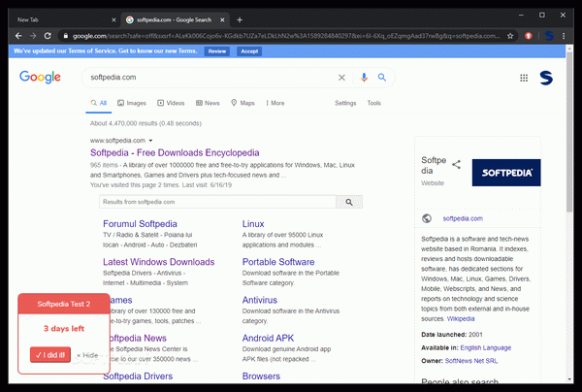Open the SoftNews Net SRL owner link

point(471,361)
